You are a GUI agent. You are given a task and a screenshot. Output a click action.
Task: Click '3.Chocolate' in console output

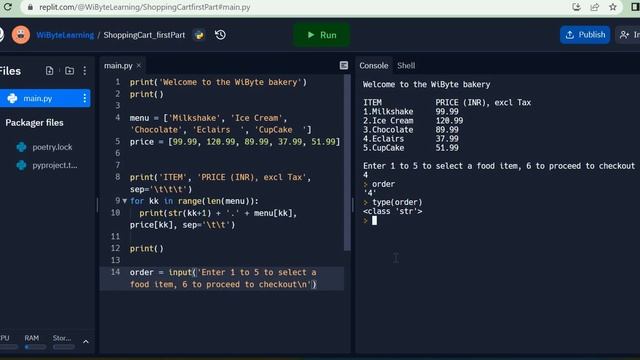tap(388, 130)
